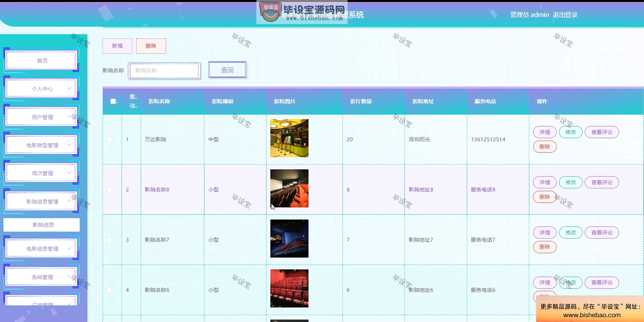644x322 pixels.
Task: Open the 用户管理 sidebar menu
Action: pos(41,117)
